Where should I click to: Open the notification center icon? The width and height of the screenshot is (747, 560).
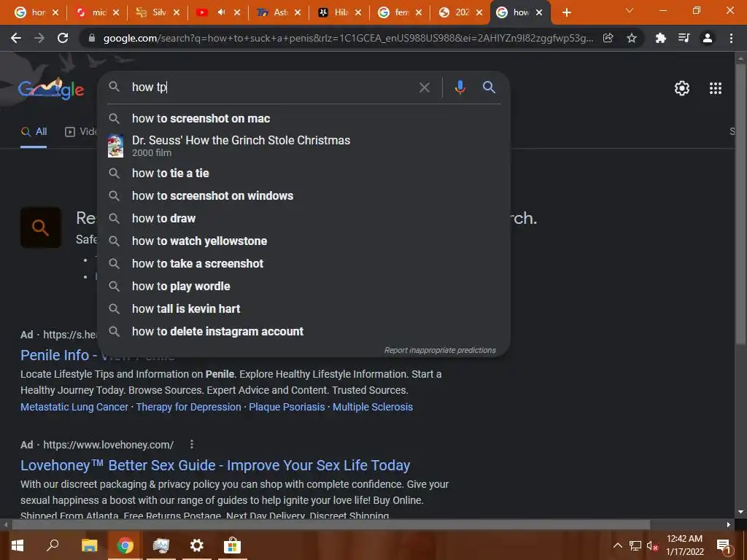coord(724,545)
